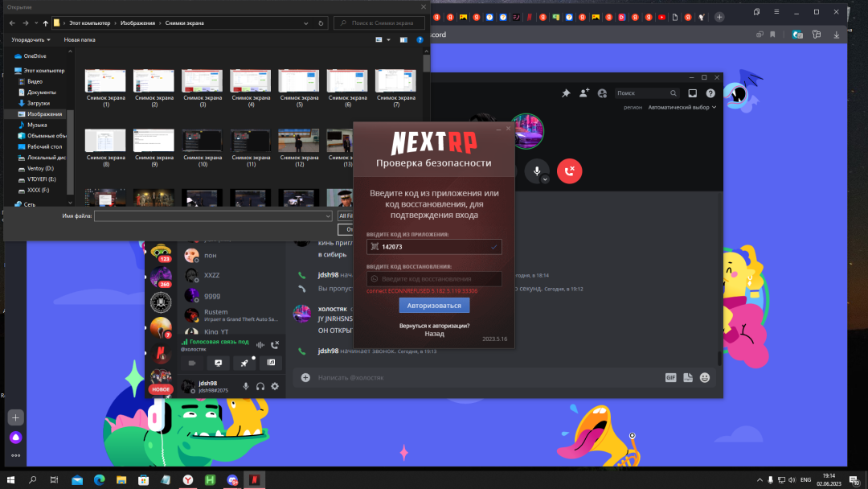
Task: Open microphone options arrow in call
Action: coord(545,179)
